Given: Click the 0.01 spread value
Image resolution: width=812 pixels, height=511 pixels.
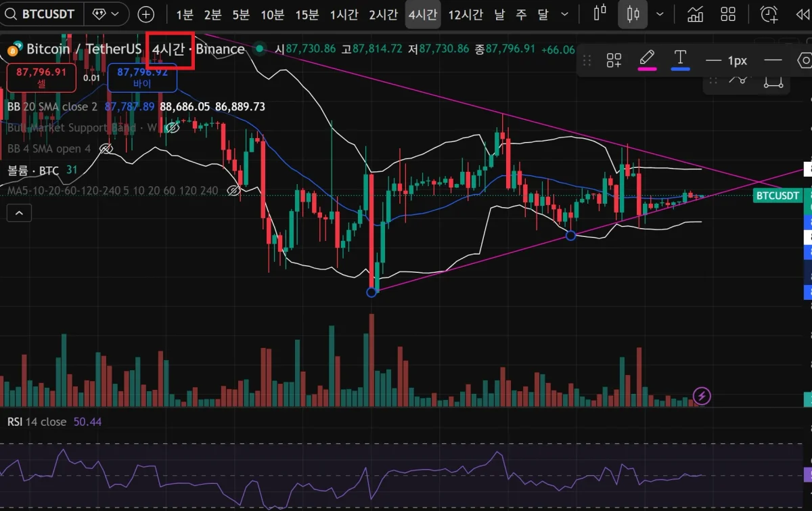Looking at the screenshot, I should coord(92,78).
